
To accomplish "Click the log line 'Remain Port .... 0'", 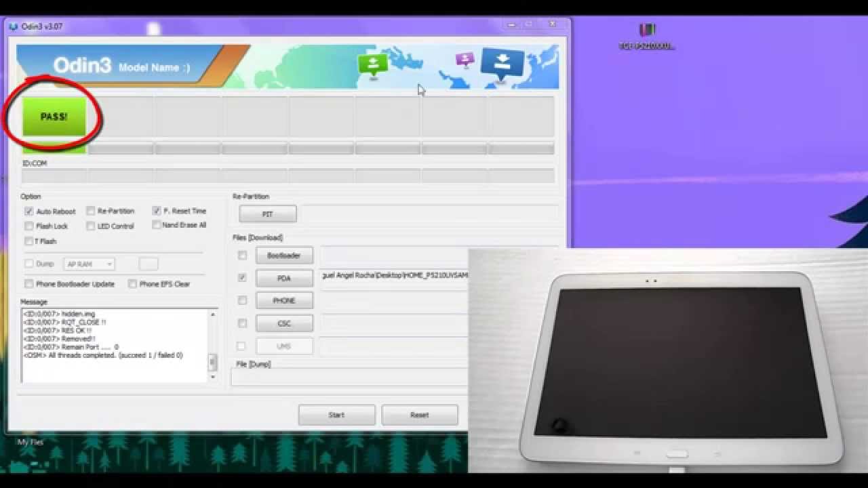I will pos(71,347).
